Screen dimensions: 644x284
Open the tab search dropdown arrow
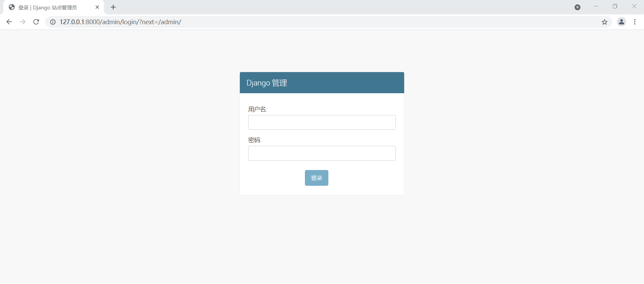pyautogui.click(x=577, y=7)
